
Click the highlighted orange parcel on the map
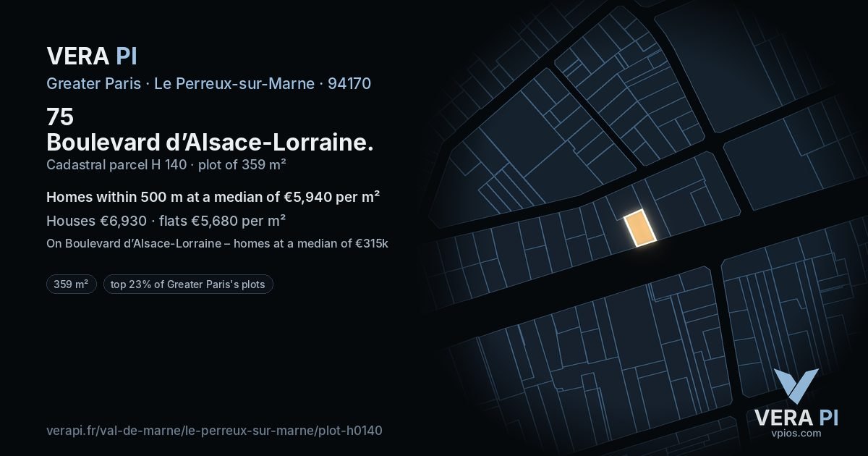(640, 228)
